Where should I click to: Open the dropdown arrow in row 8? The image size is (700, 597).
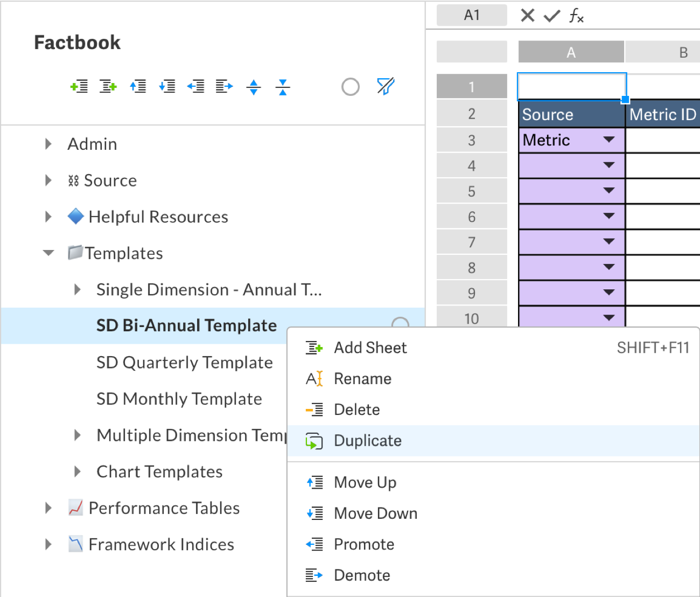coord(609,267)
